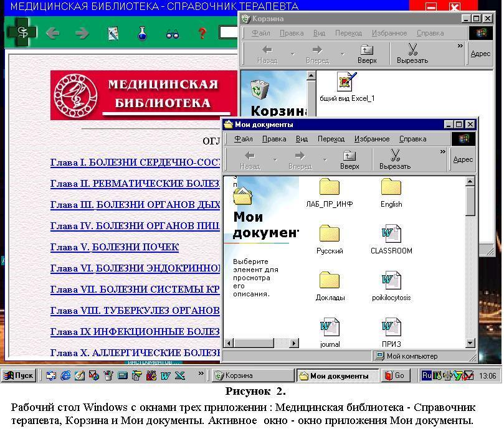Click Вырезать scissors in Мои документы toolbar
504x429 pixels.
(x=395, y=160)
